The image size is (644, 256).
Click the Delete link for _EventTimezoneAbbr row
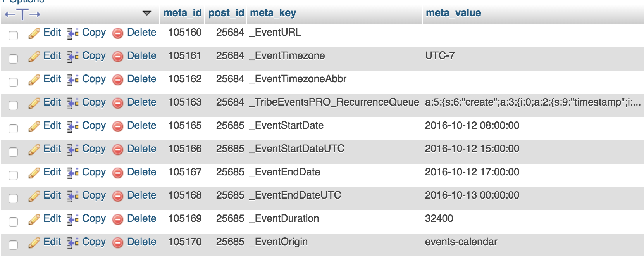point(141,79)
